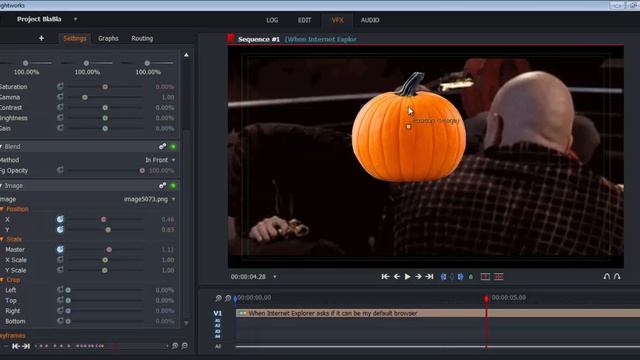Viewport: 640px width, 360px height.
Task: Click Sequence #1 title
Action: click(x=259, y=39)
